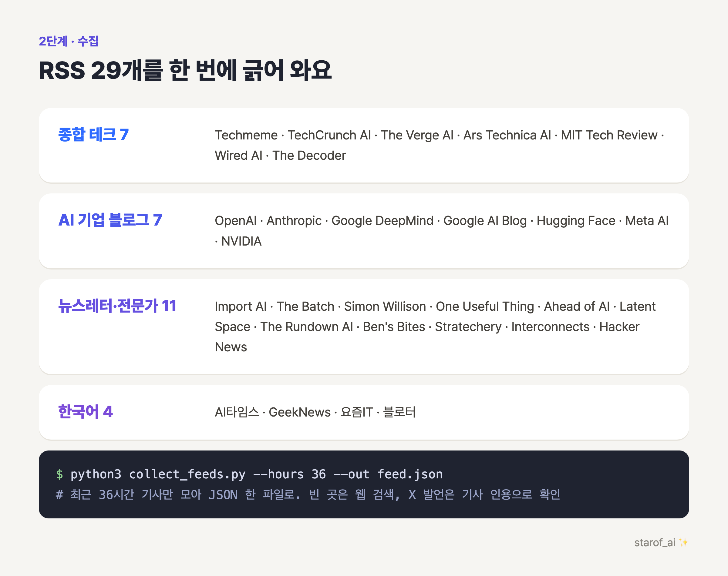Screen dimensions: 728x576
Task: Click 'Ben's Bites' newsletter name
Action: pyautogui.click(x=394, y=327)
